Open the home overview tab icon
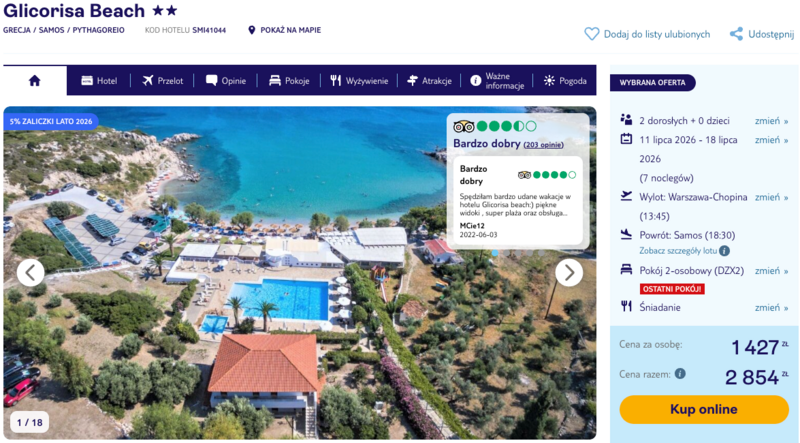Image resolution: width=800 pixels, height=443 pixels. (35, 81)
